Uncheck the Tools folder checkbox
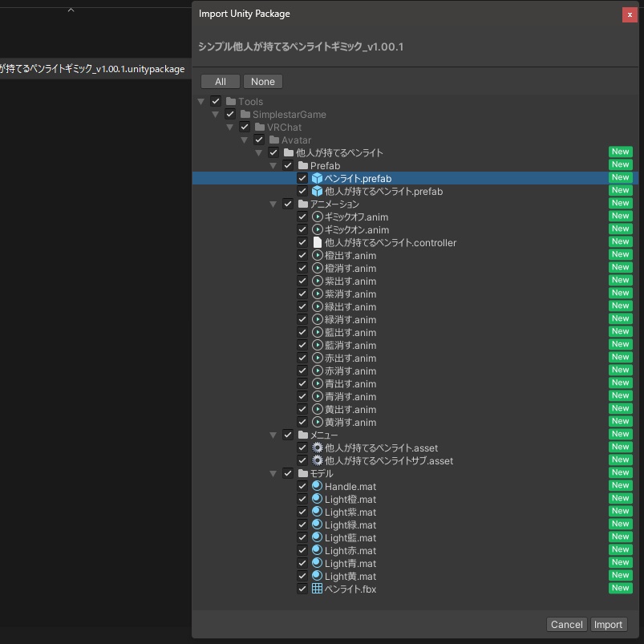The image size is (644, 644). 216,101
